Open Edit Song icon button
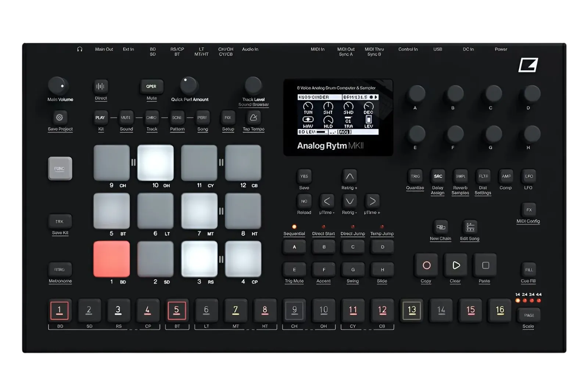The height and width of the screenshot is (392, 588). pos(470,227)
